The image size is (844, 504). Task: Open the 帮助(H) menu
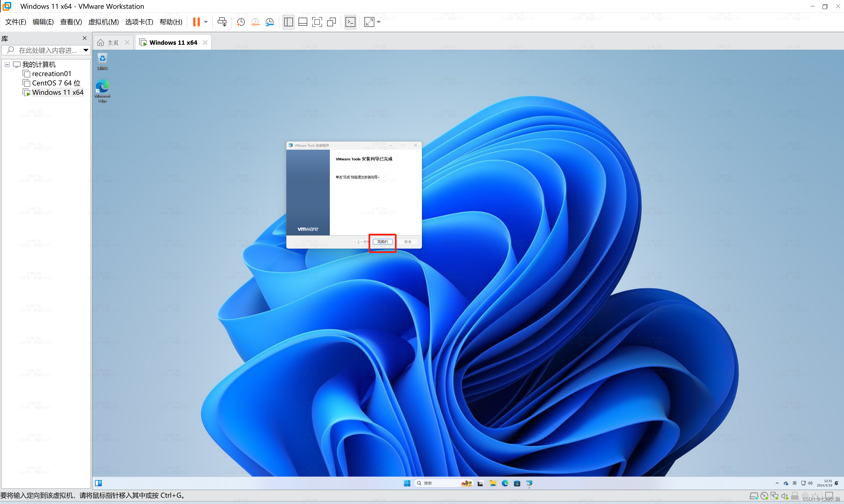click(171, 22)
